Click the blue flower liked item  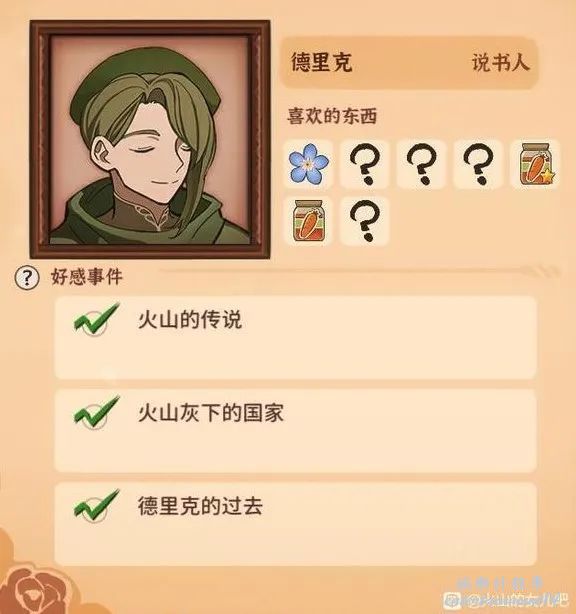pyautogui.click(x=309, y=163)
